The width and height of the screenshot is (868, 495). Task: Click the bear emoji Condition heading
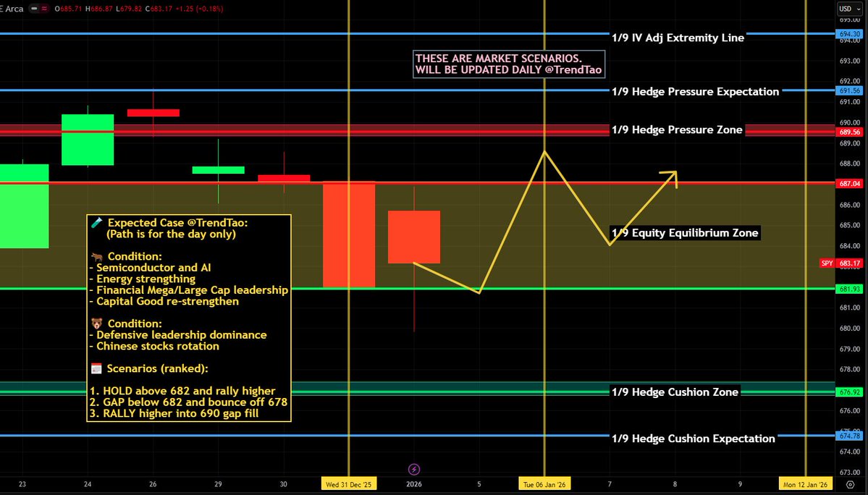click(126, 323)
